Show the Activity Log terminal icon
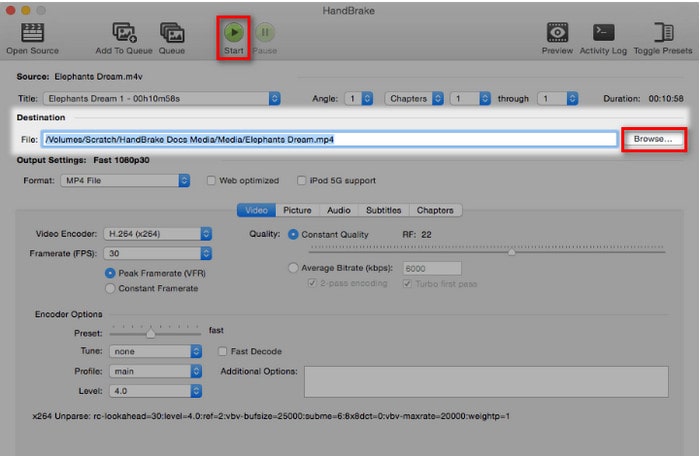700x456 pixels. 603,32
